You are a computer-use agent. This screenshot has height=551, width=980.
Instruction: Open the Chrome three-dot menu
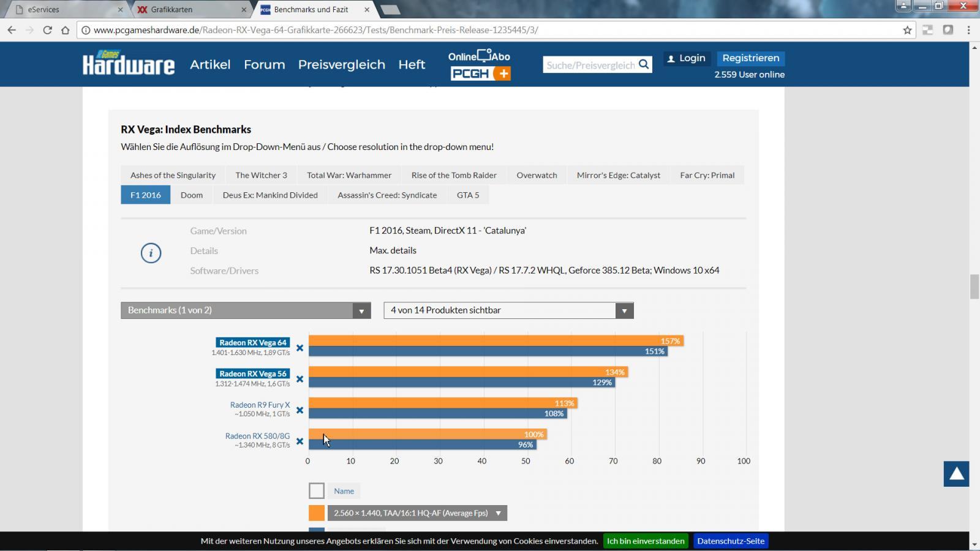(968, 30)
